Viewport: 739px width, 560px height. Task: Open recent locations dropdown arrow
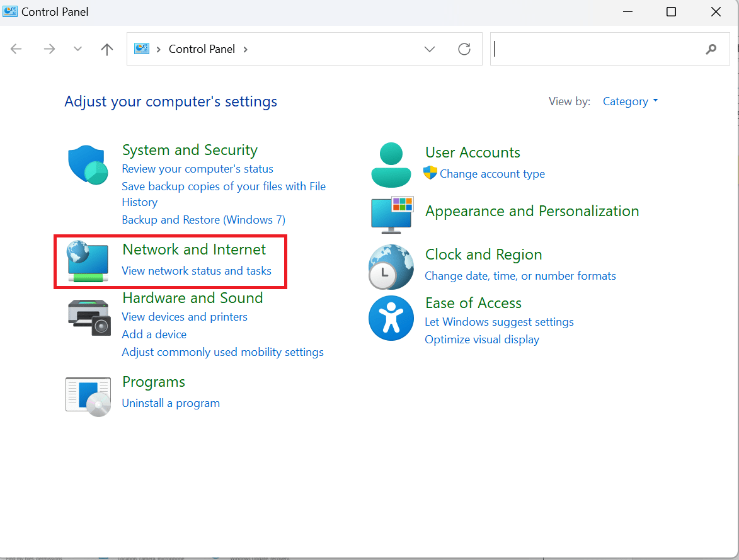pos(78,49)
